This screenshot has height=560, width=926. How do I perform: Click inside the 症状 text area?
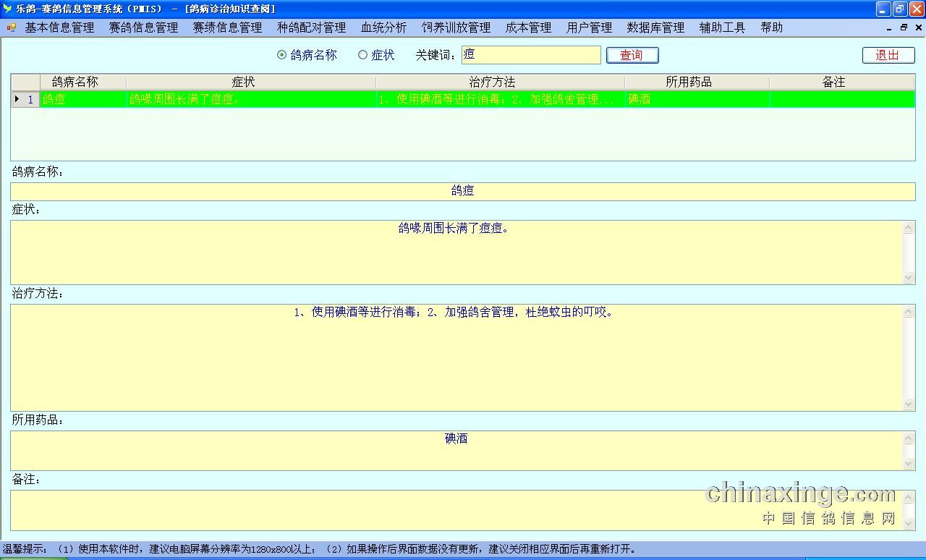pos(456,253)
